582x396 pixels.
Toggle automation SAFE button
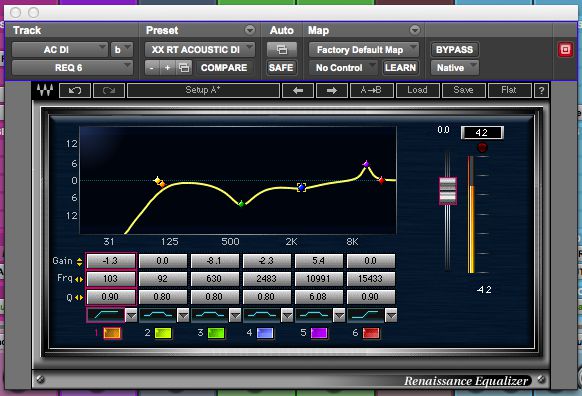coord(281,68)
